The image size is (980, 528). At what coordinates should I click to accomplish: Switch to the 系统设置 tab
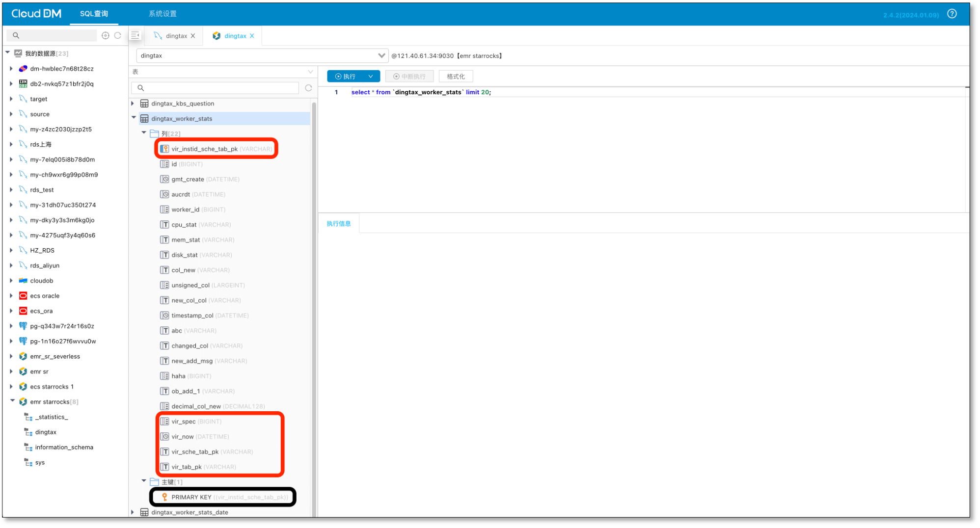(x=163, y=14)
